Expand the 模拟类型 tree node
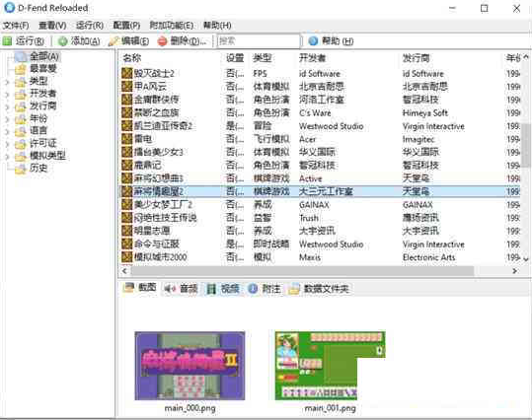 pos(7,157)
